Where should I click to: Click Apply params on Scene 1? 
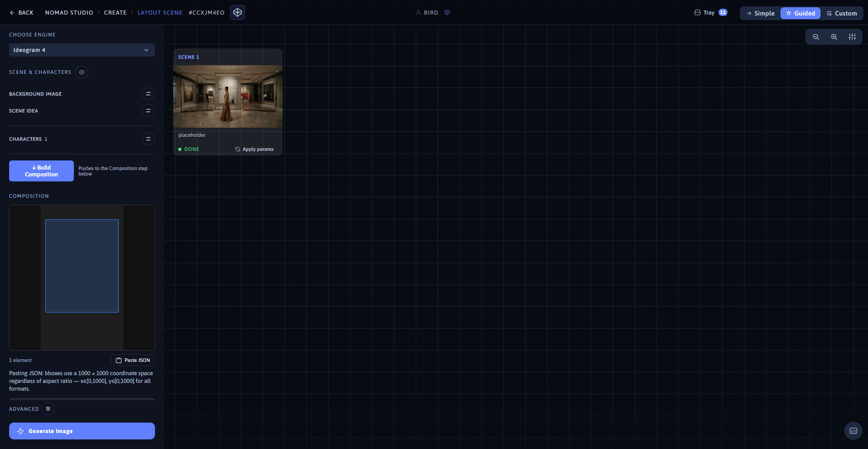(254, 150)
